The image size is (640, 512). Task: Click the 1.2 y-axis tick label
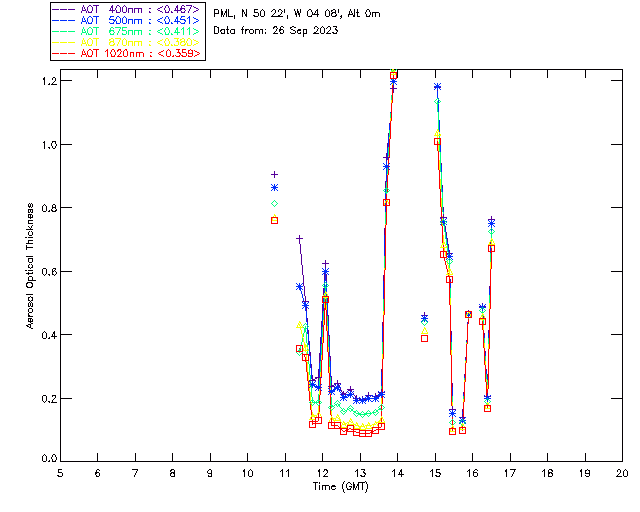click(49, 81)
